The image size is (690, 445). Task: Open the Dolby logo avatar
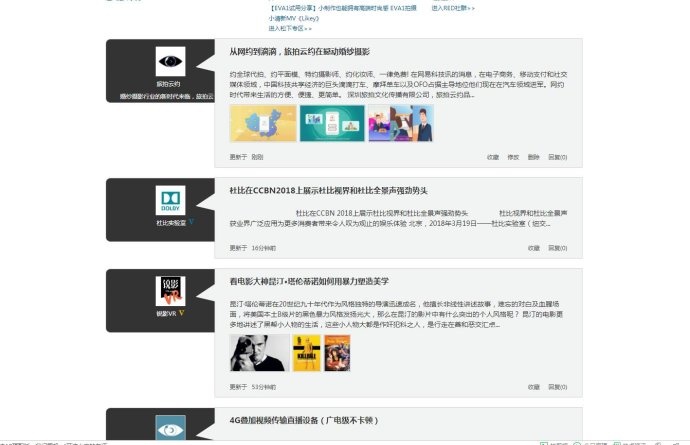(x=170, y=200)
